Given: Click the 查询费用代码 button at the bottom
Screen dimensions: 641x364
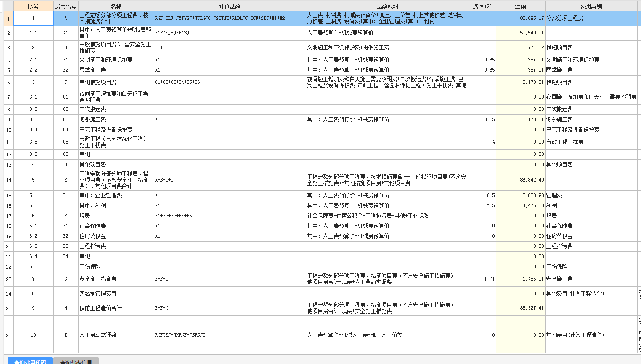Looking at the screenshot, I should coord(30,361).
